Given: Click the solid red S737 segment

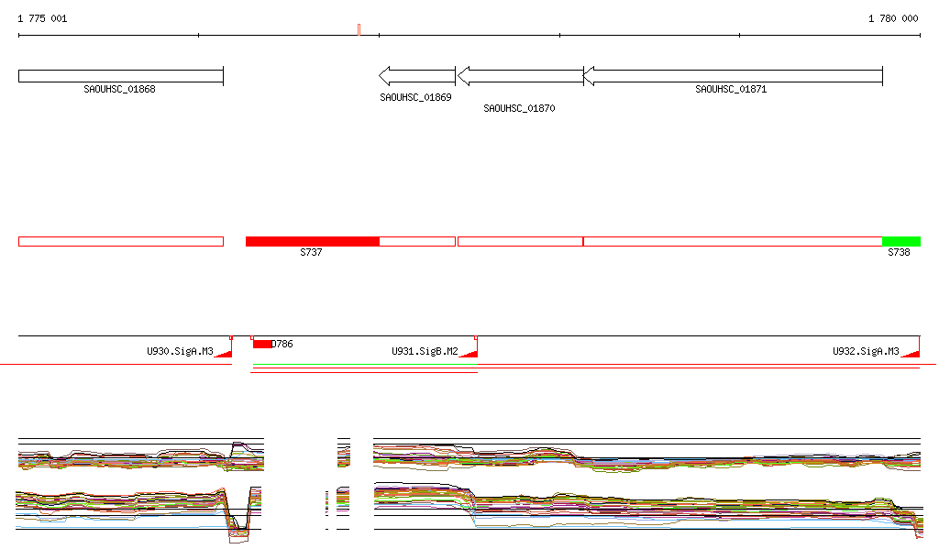Looking at the screenshot, I should click(x=313, y=242).
